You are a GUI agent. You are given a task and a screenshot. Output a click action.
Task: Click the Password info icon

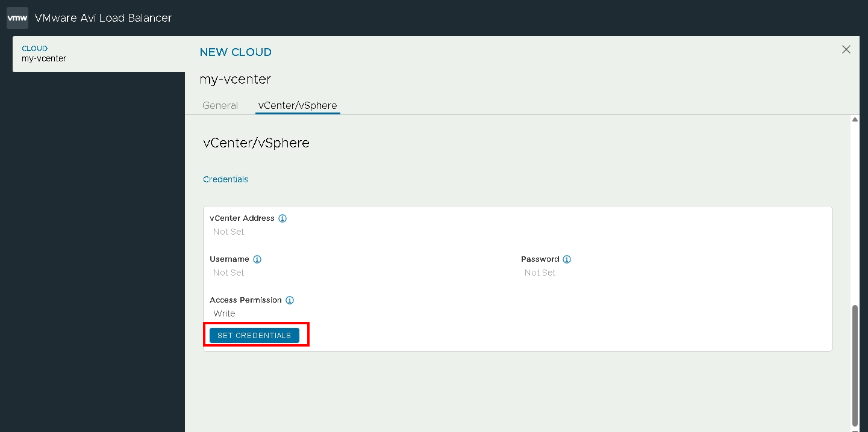pos(567,259)
